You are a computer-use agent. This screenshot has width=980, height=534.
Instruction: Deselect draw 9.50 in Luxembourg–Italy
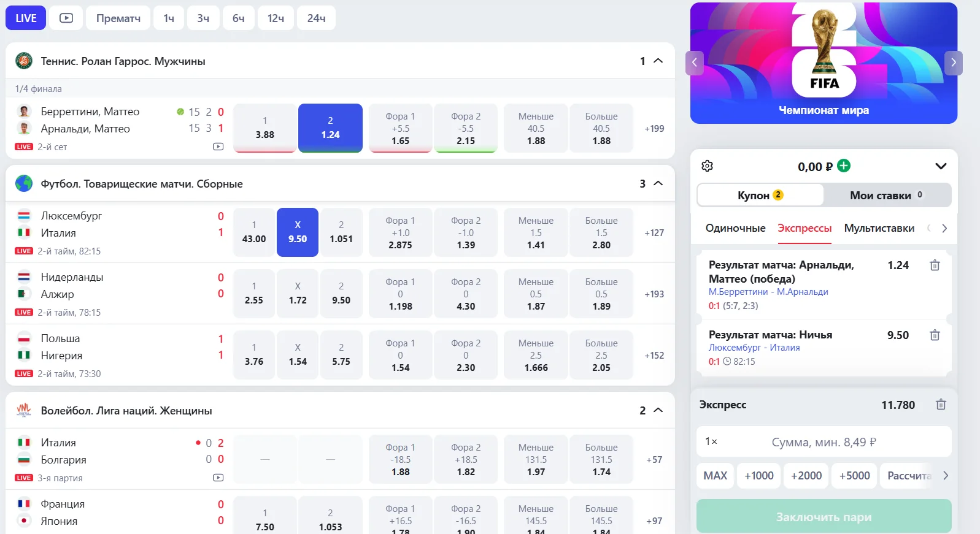tap(298, 232)
